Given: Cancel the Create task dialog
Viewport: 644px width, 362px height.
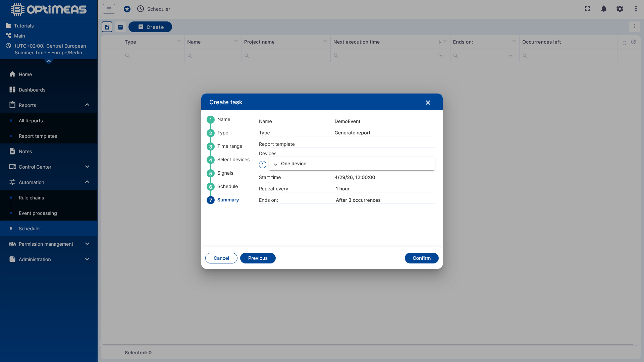Looking at the screenshot, I should pyautogui.click(x=221, y=258).
